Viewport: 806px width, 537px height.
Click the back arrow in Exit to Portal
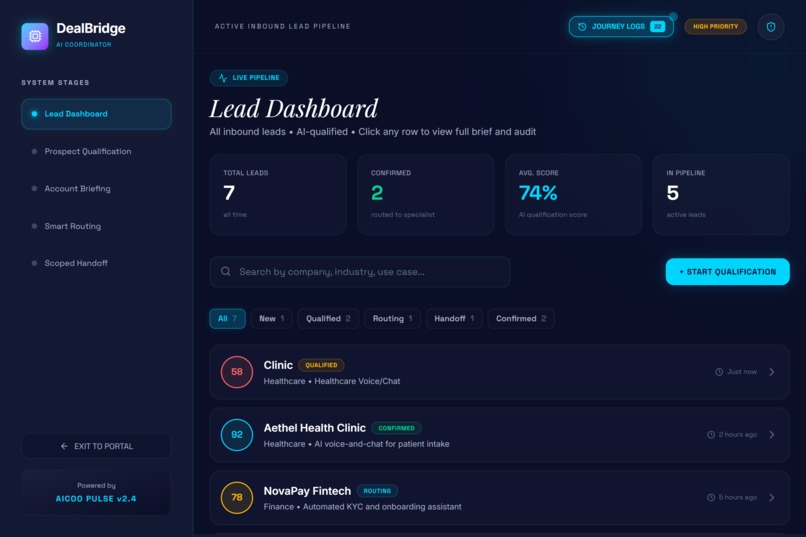tap(64, 446)
